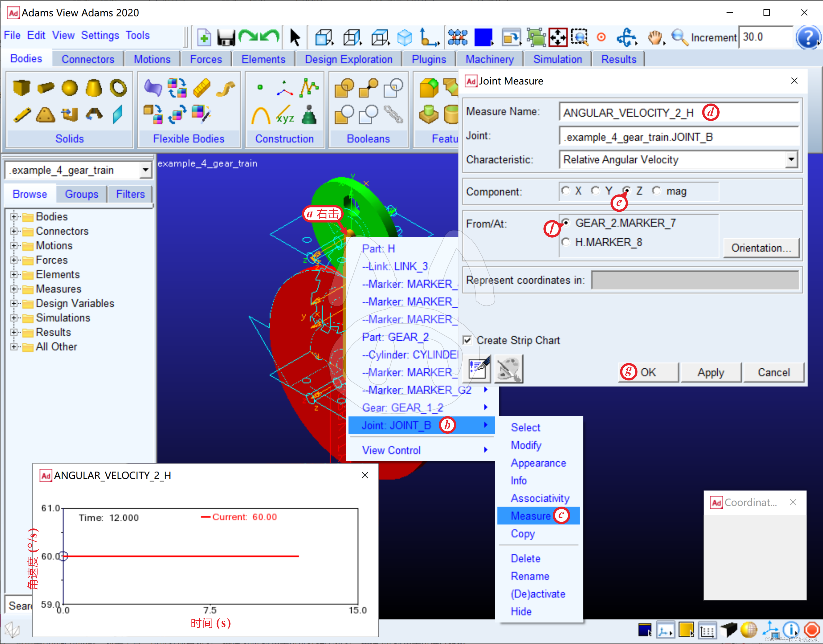This screenshot has height=644, width=823.
Task: Create a frustum solid
Action: click(94, 88)
